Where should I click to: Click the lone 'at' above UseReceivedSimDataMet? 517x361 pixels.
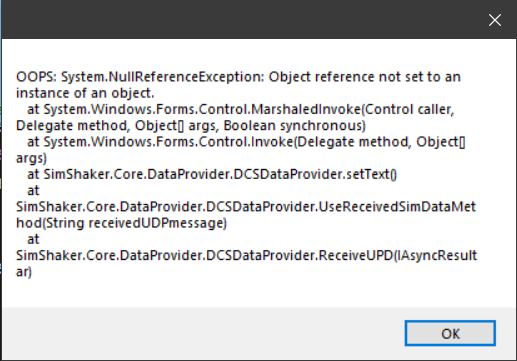[x=33, y=191]
